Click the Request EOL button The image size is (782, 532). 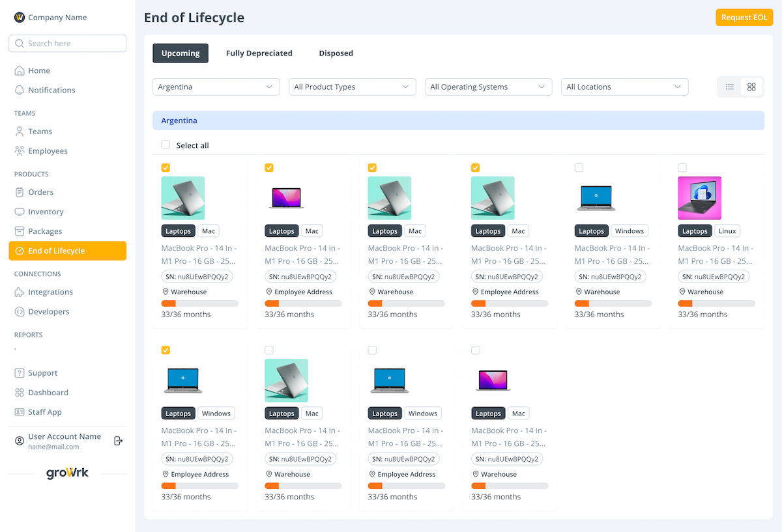pyautogui.click(x=744, y=18)
